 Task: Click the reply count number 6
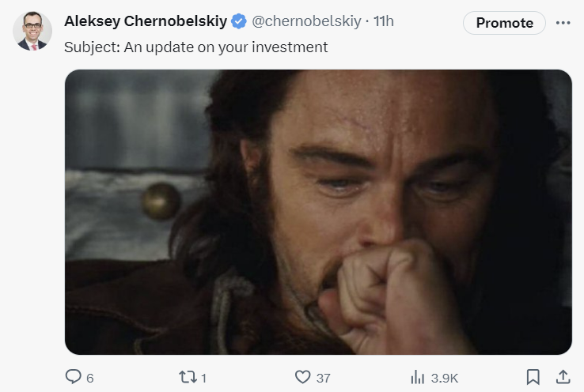(89, 379)
